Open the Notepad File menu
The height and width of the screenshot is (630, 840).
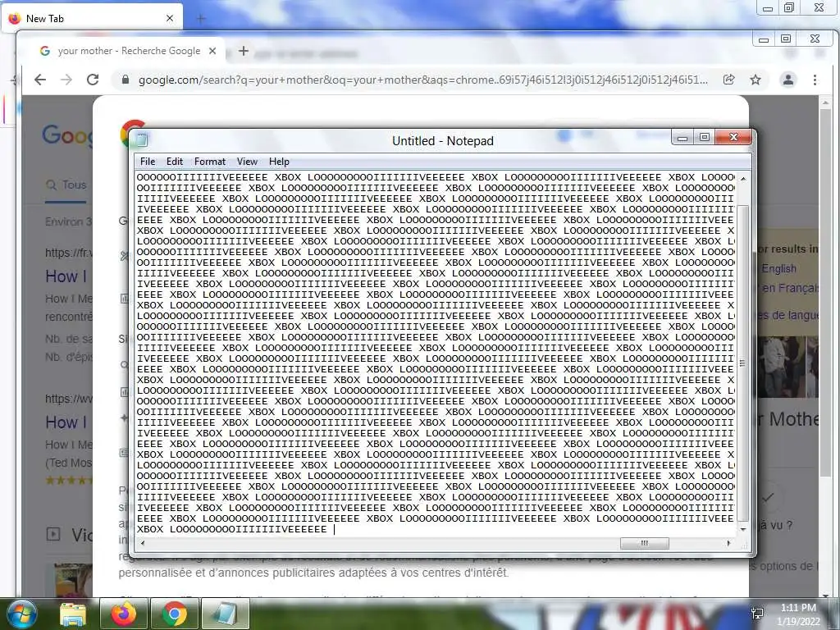[x=148, y=162]
